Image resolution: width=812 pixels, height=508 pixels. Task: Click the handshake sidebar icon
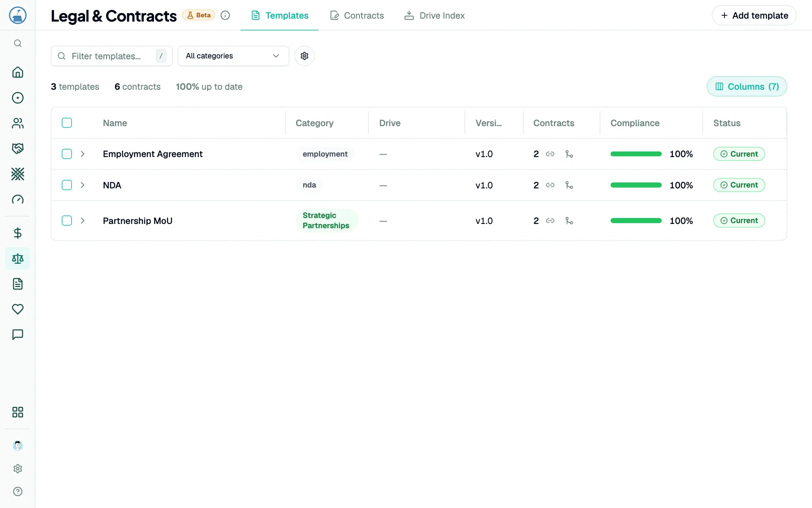[17, 149]
